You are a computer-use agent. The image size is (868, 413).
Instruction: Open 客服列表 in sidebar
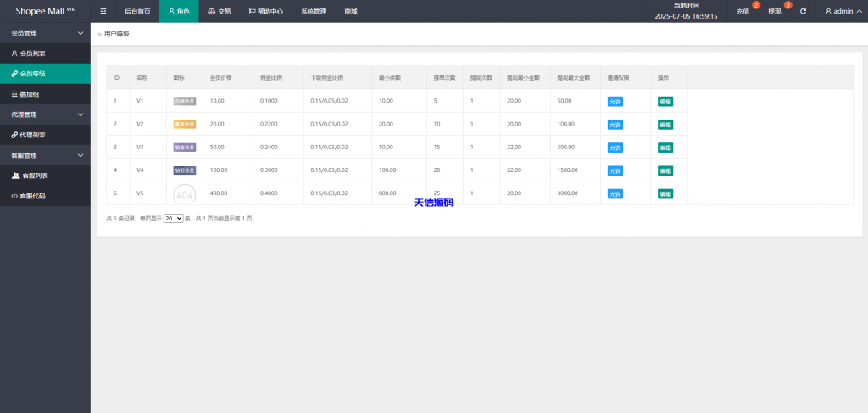(x=45, y=176)
